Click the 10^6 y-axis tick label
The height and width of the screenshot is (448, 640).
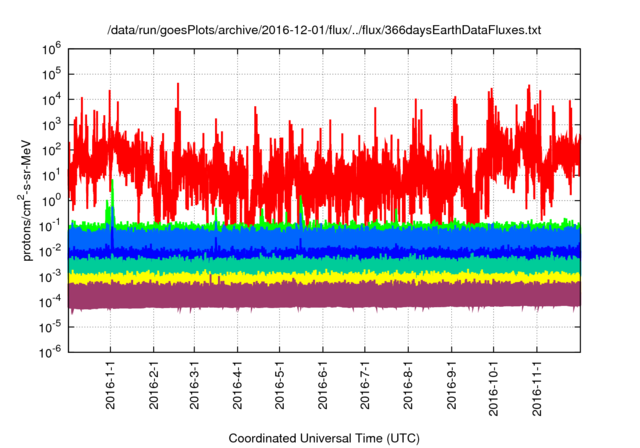pyautogui.click(x=51, y=50)
